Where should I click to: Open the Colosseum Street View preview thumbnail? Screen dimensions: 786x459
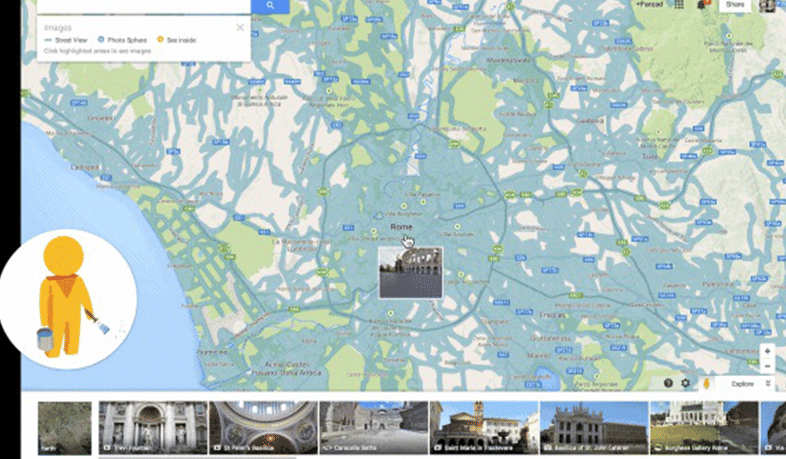[411, 272]
